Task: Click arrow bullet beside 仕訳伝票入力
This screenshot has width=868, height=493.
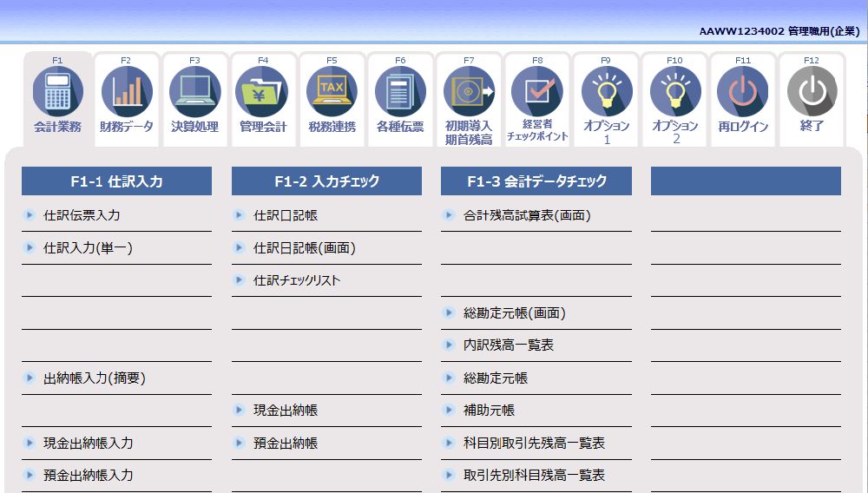Action: 30,214
